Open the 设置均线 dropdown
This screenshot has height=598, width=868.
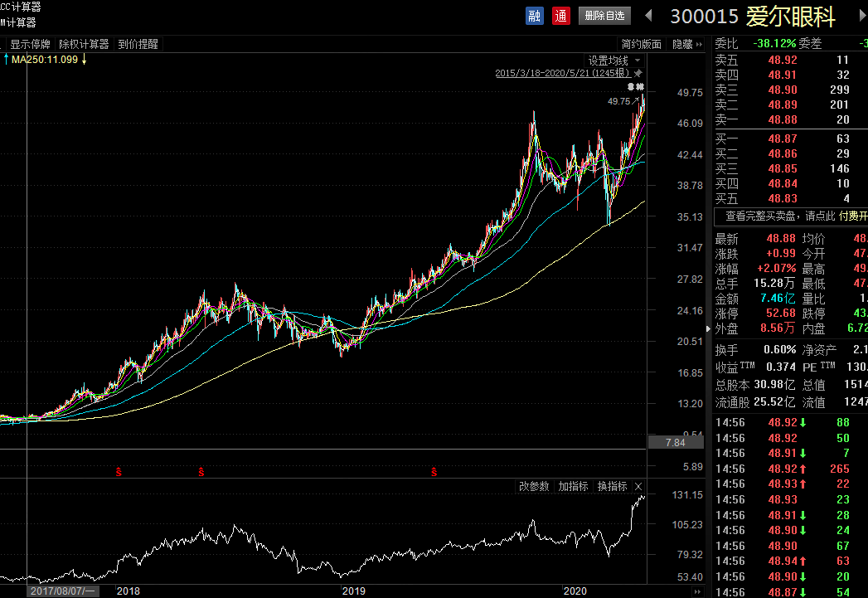(x=614, y=61)
